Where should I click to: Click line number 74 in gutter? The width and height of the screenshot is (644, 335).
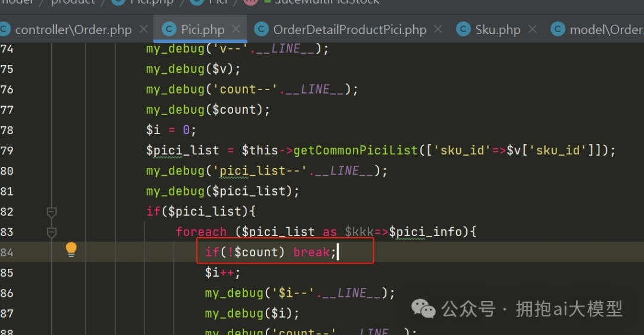pos(7,49)
